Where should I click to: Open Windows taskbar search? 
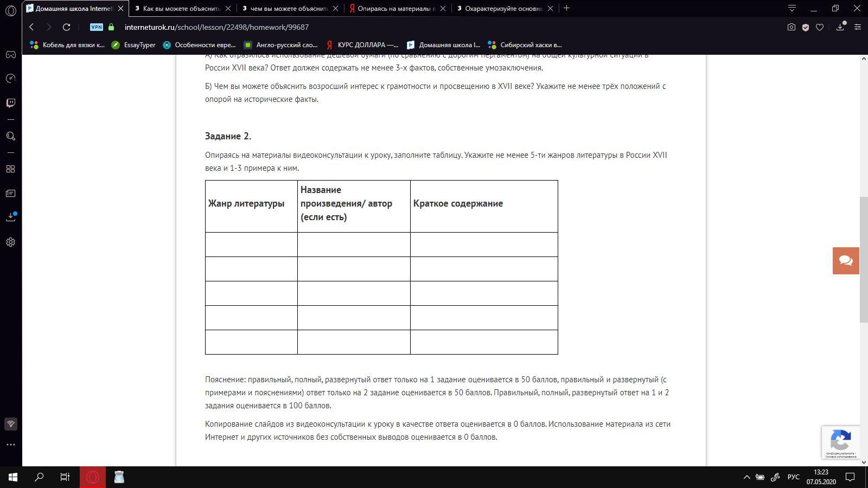[39, 477]
